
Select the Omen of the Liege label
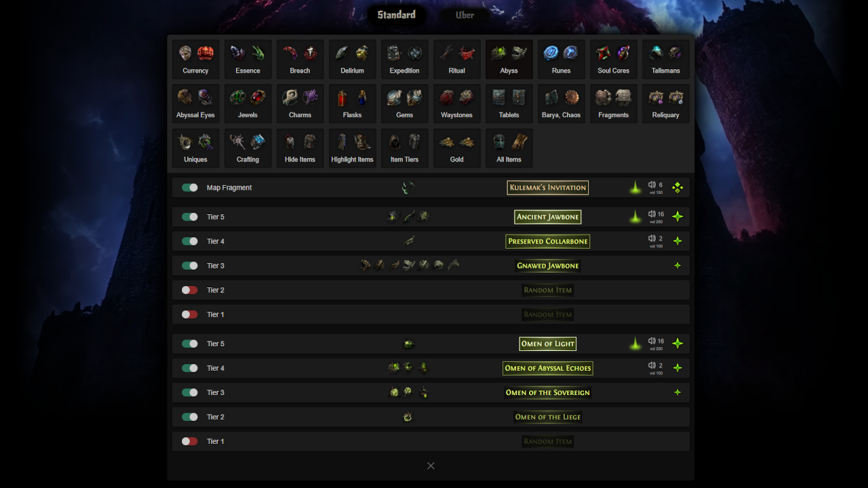548,417
